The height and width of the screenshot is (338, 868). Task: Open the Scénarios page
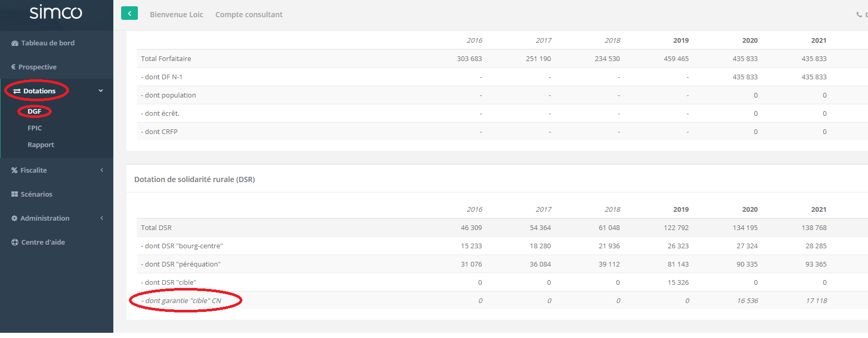coord(37,195)
